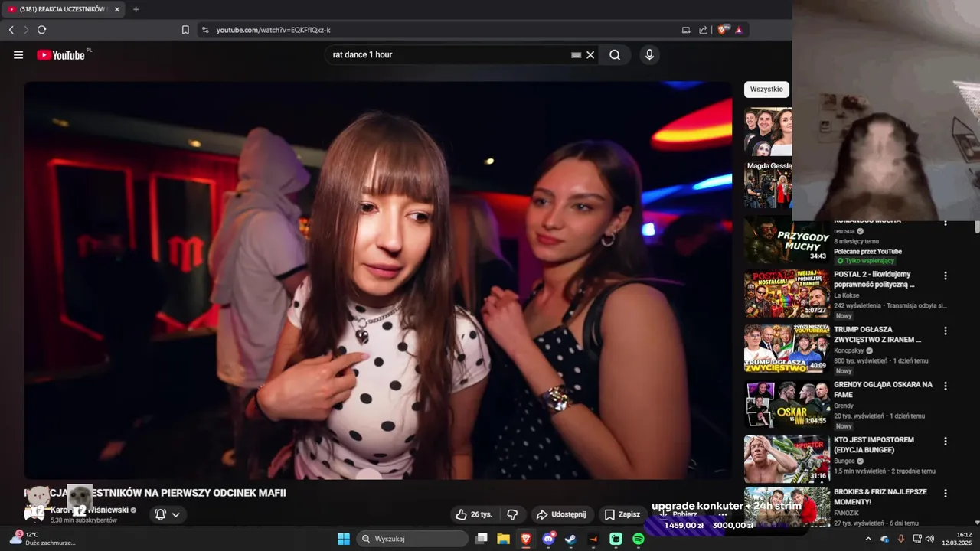Open Steam from taskbar
Screen dimensions: 980x551
coord(570,539)
